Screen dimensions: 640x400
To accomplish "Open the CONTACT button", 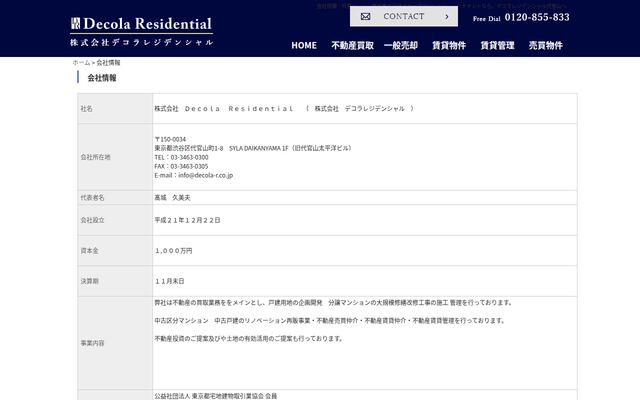I will 404,16.
